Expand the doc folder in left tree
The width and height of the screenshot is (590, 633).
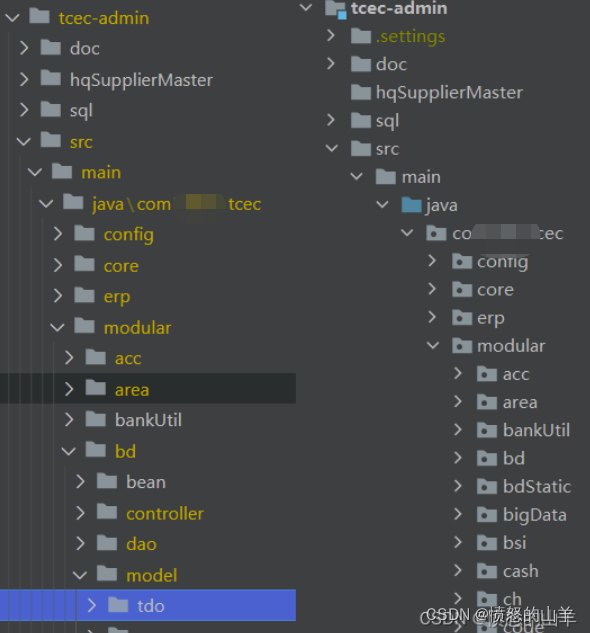click(x=24, y=48)
